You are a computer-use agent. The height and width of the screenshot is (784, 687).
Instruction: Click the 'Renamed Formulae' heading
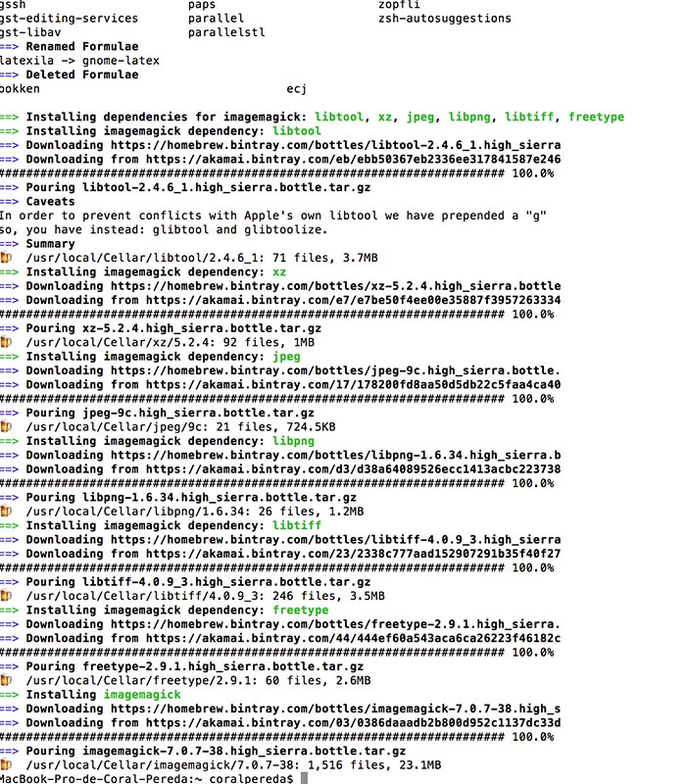tap(82, 46)
